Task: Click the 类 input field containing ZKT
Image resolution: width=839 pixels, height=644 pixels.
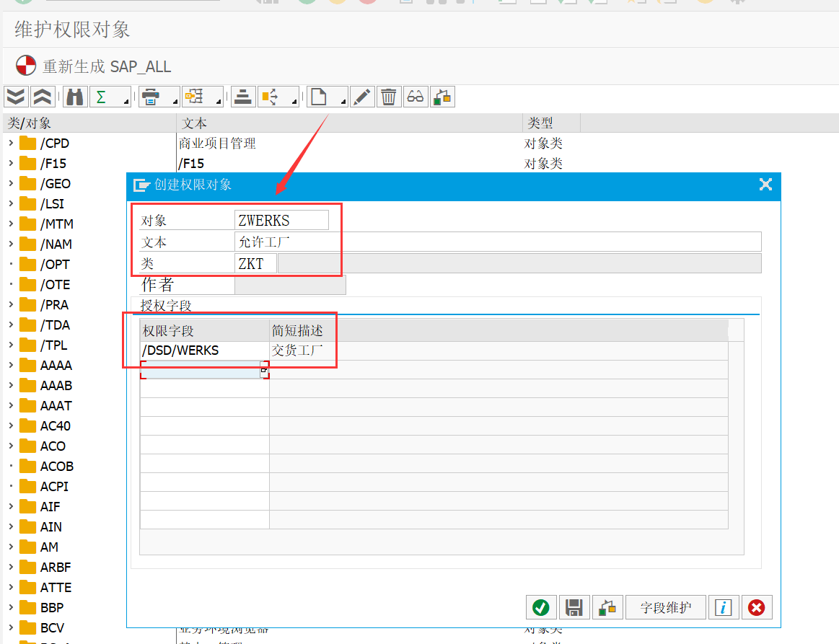Action: tap(255, 264)
